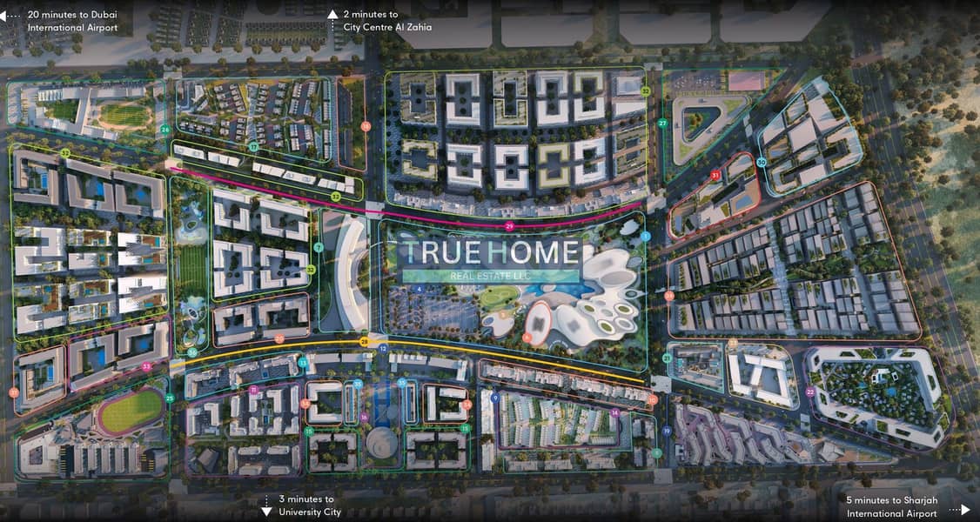Click the teal number 7 marker

(x=319, y=247)
